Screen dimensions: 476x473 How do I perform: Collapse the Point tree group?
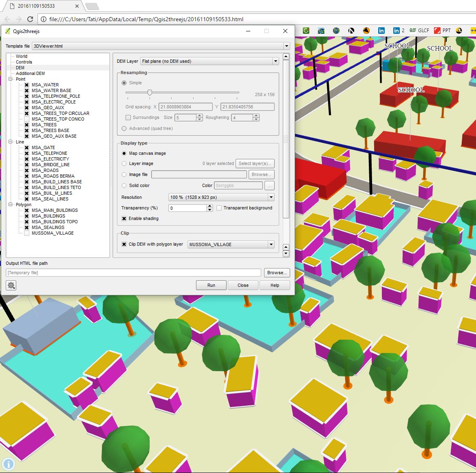pyautogui.click(x=10, y=79)
